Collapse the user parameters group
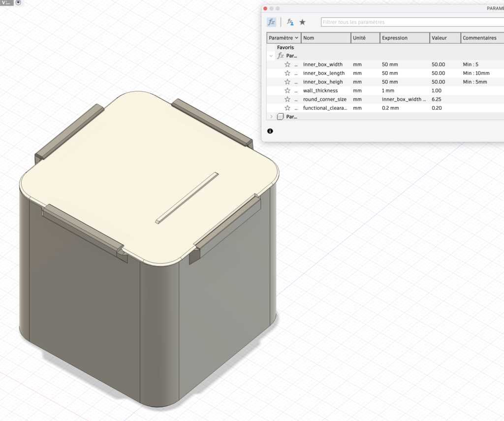 tap(271, 56)
